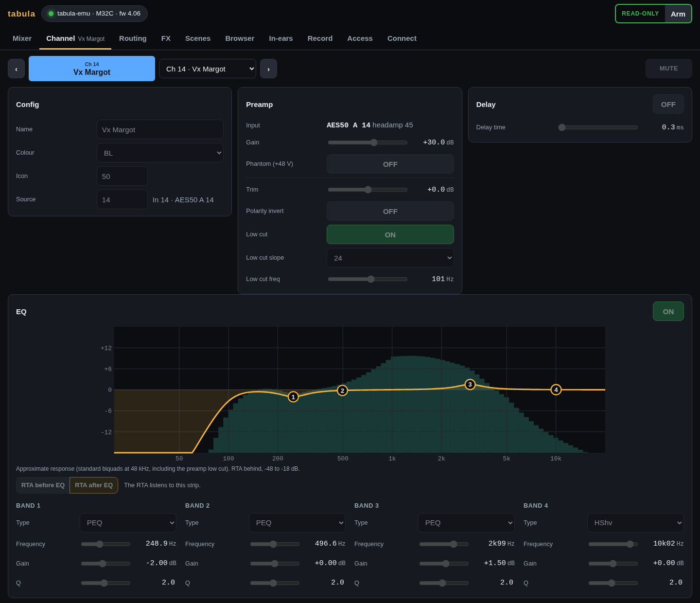Image resolution: width=700 pixels, height=603 pixels.
Task: Click the Trim slider
Action: tap(367, 190)
